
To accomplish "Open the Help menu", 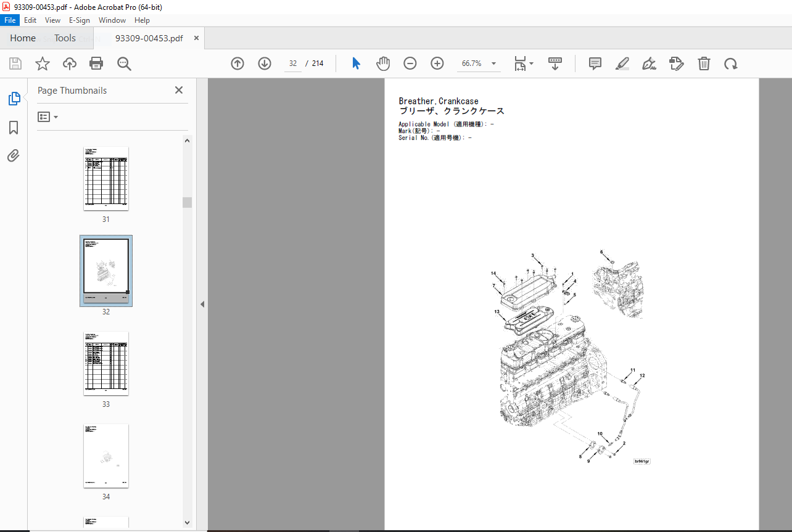I will pyautogui.click(x=142, y=20).
